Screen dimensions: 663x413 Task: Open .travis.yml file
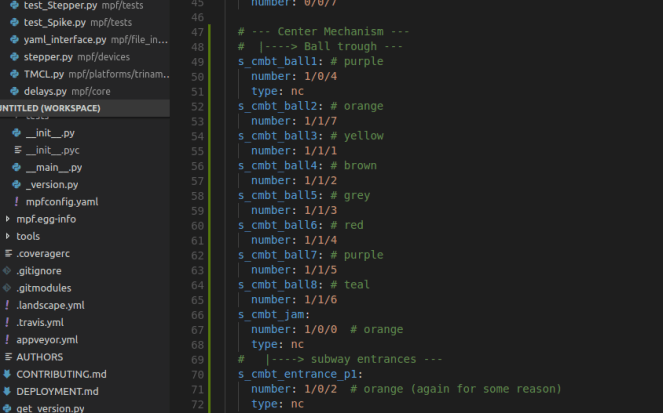pos(40,323)
